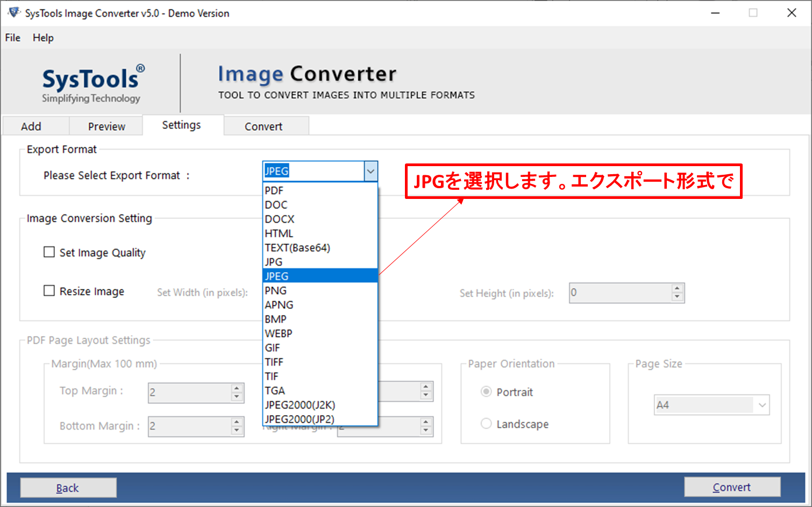Increase Top Margin with up arrow
The width and height of the screenshot is (812, 507).
tap(237, 388)
